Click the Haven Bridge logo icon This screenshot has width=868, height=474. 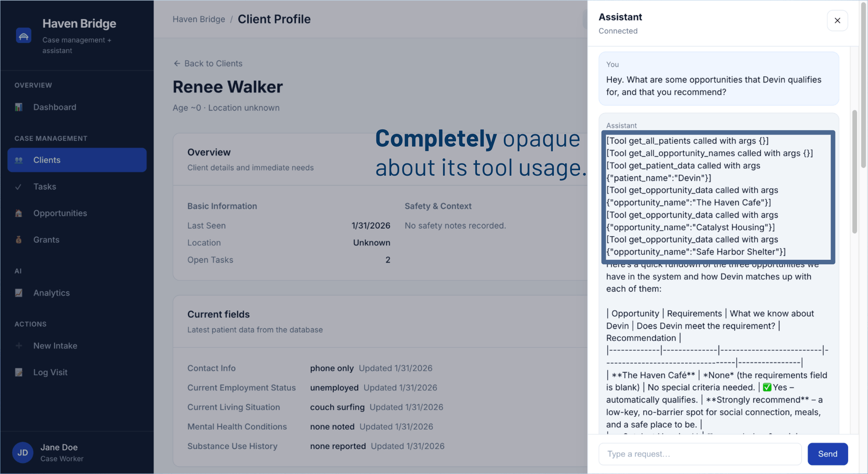[24, 36]
